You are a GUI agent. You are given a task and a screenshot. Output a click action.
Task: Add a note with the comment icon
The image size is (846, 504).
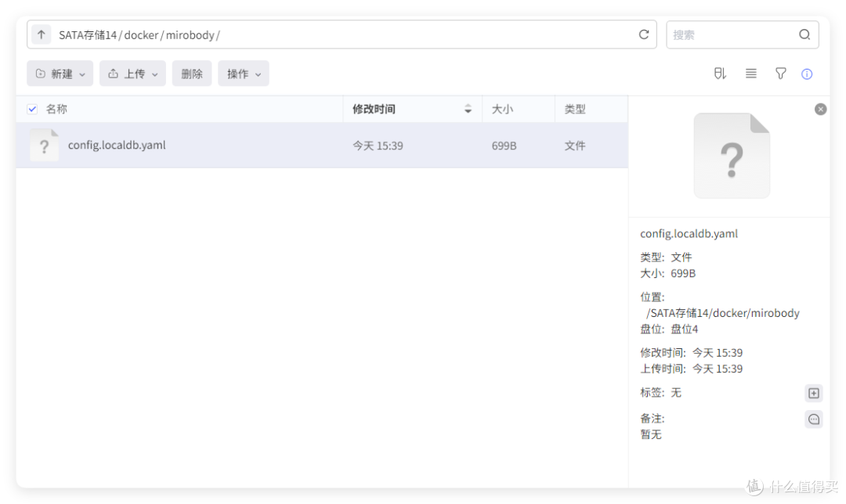[x=814, y=419]
